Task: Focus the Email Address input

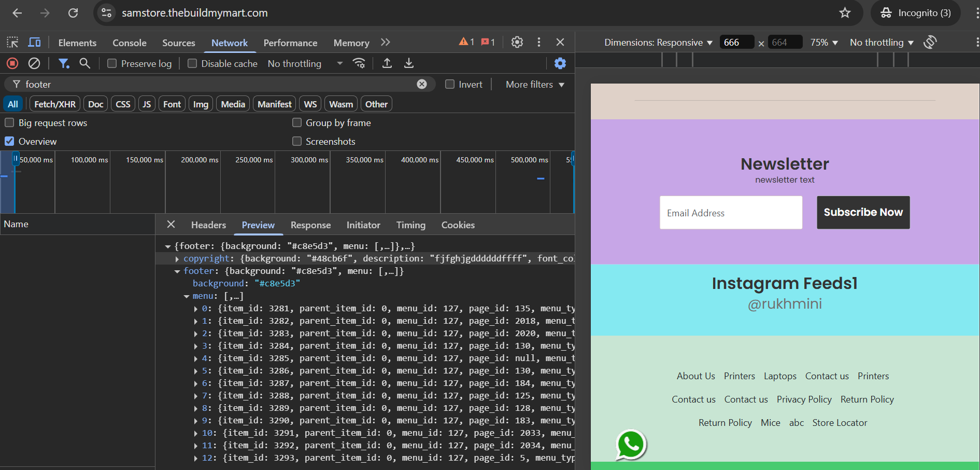Action: click(x=731, y=212)
